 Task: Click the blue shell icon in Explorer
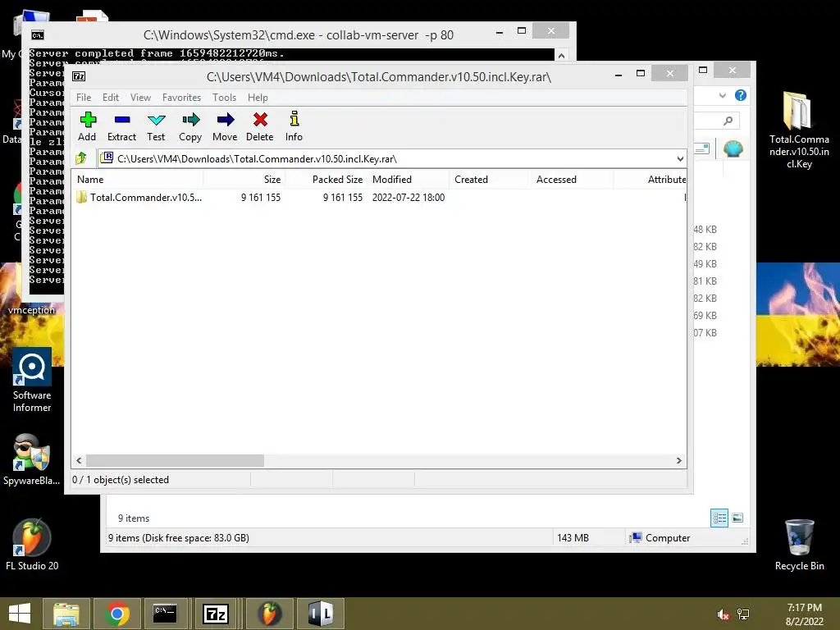(x=733, y=148)
